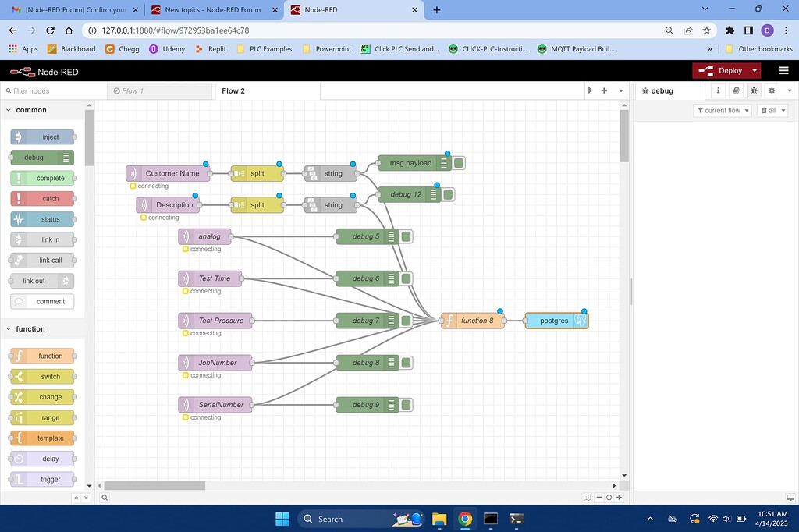799x532 pixels.
Task: Toggle the msg.payload debug node output
Action: click(458, 163)
